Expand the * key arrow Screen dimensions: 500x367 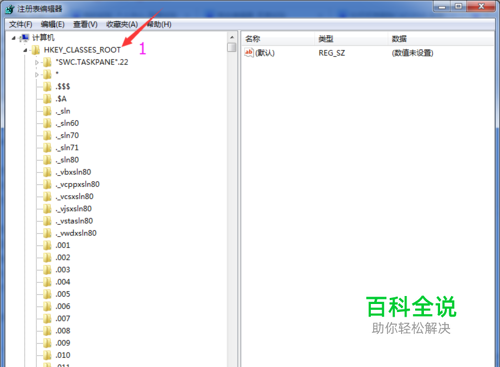37,75
